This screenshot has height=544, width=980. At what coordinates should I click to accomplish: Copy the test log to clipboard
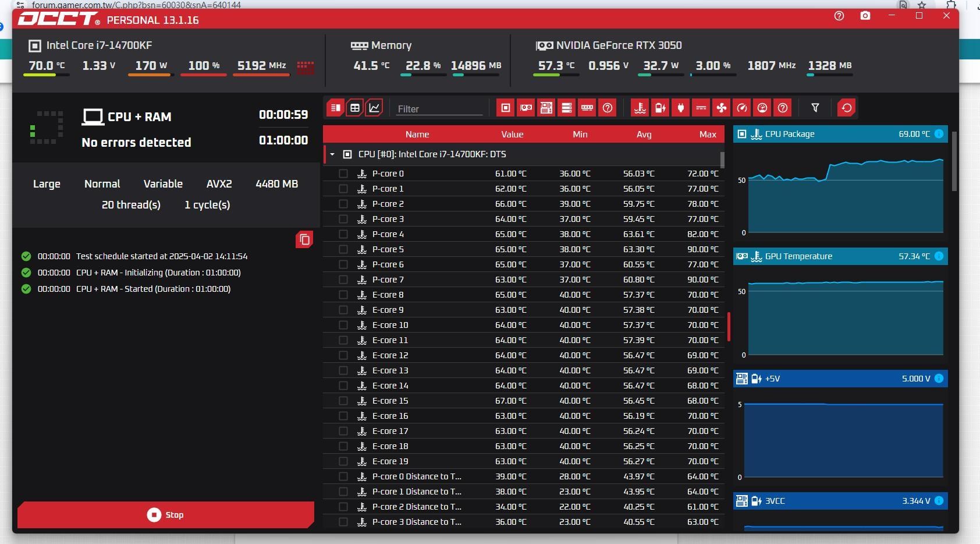(x=304, y=239)
